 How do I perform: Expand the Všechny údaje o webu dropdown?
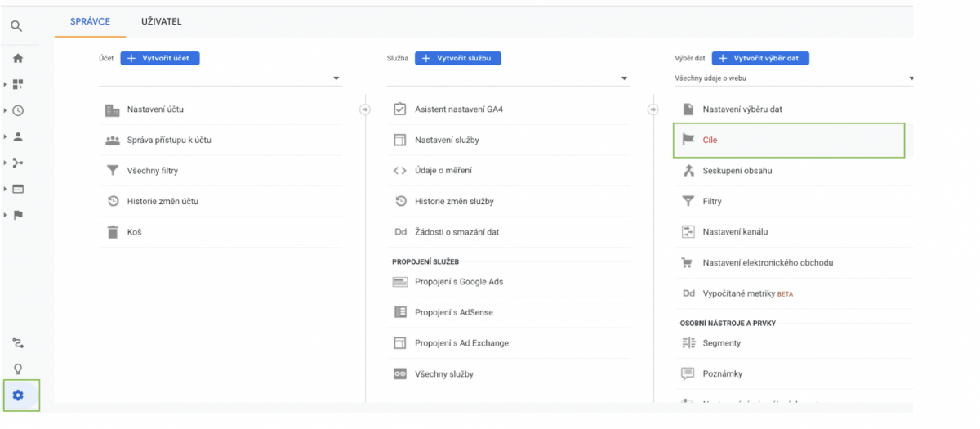910,78
